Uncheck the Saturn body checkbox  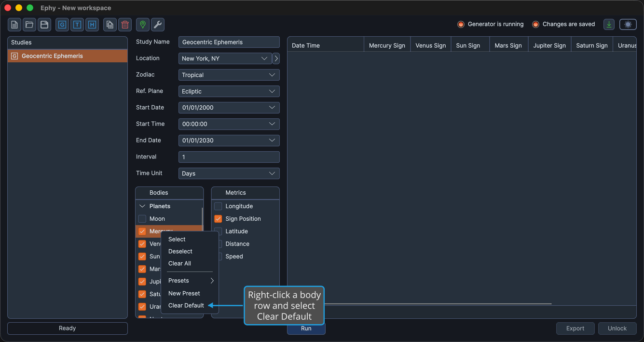pos(142,294)
